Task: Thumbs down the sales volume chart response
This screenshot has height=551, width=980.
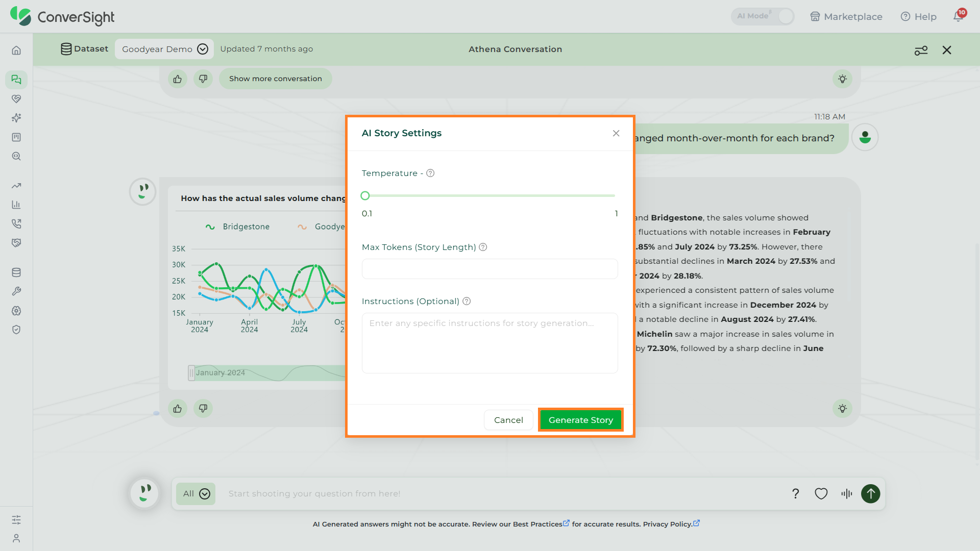Action: pyautogui.click(x=203, y=409)
